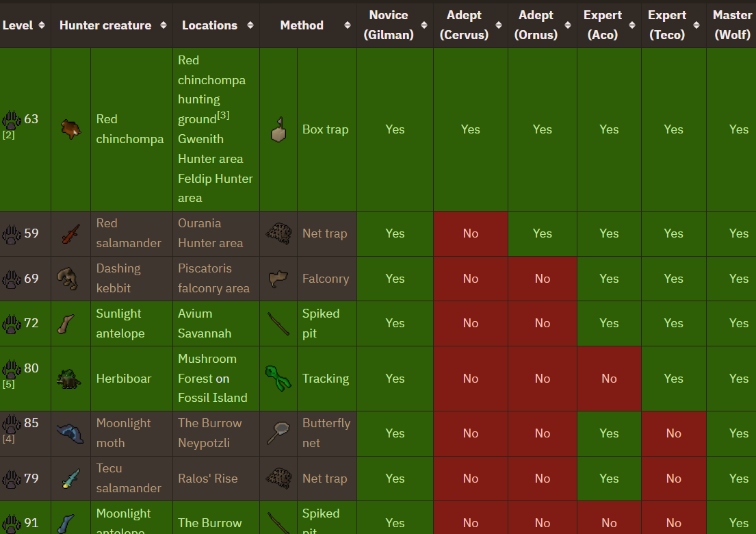Sort by Expert (Aco) column arrows
The width and height of the screenshot is (756, 534).
[632, 25]
